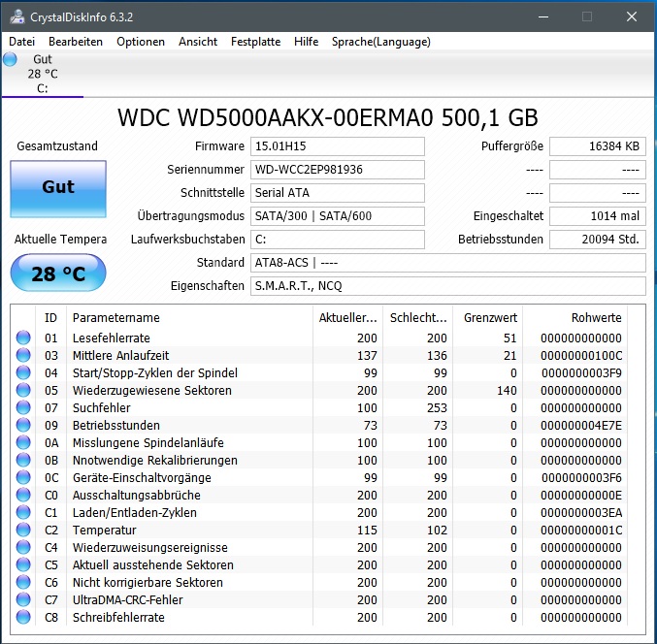Open the Festplatte menu
Screen dimensions: 657x644
point(255,42)
